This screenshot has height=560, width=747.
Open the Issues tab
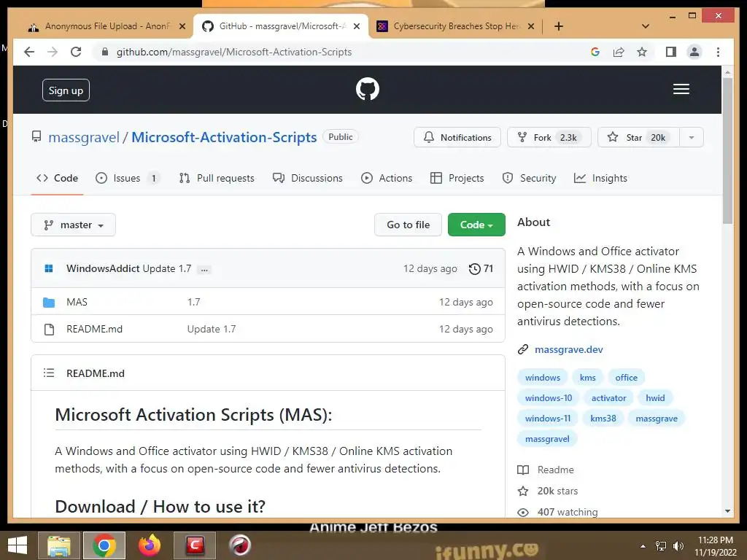point(127,178)
